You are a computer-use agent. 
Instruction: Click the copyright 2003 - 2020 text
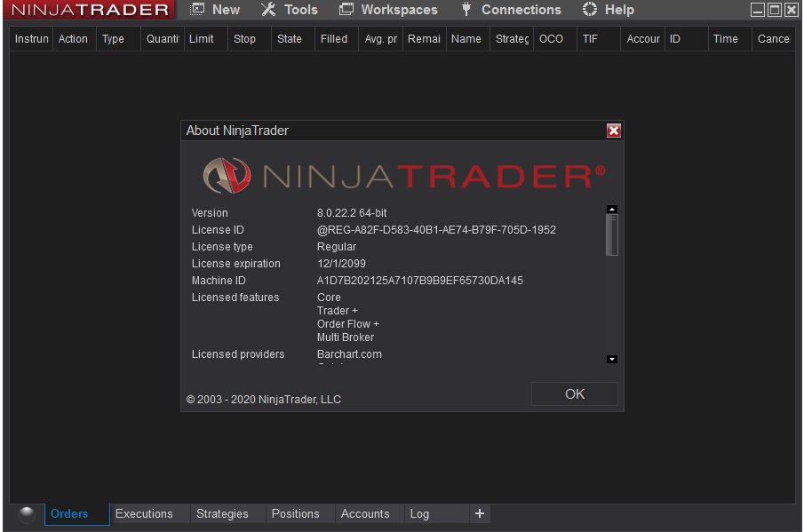coord(264,400)
